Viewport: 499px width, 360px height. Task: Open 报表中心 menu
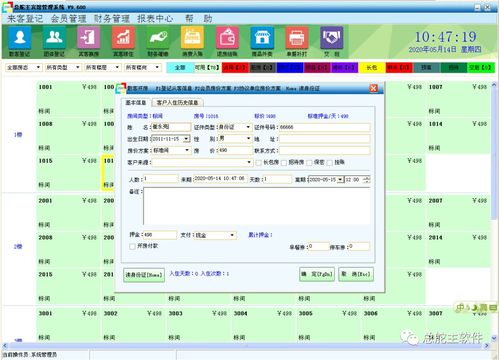pos(155,19)
